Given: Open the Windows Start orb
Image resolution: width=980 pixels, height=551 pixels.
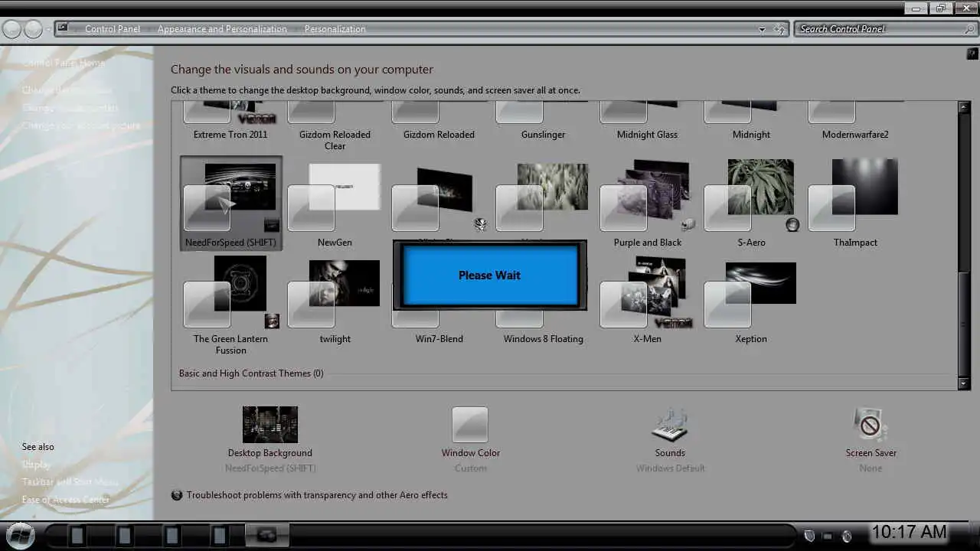Looking at the screenshot, I should [19, 534].
